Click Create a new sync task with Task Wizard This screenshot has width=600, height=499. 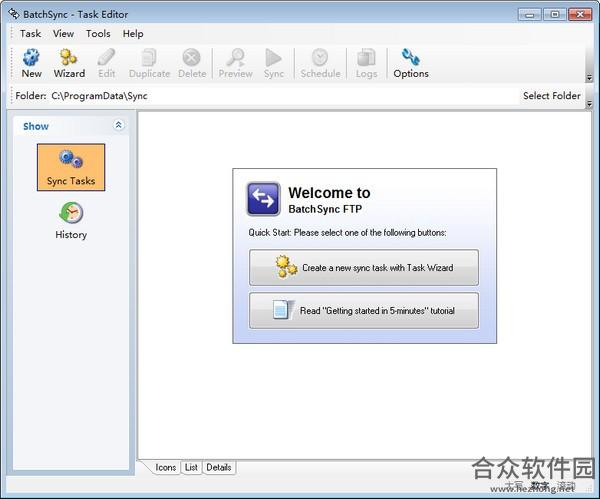pyautogui.click(x=364, y=267)
